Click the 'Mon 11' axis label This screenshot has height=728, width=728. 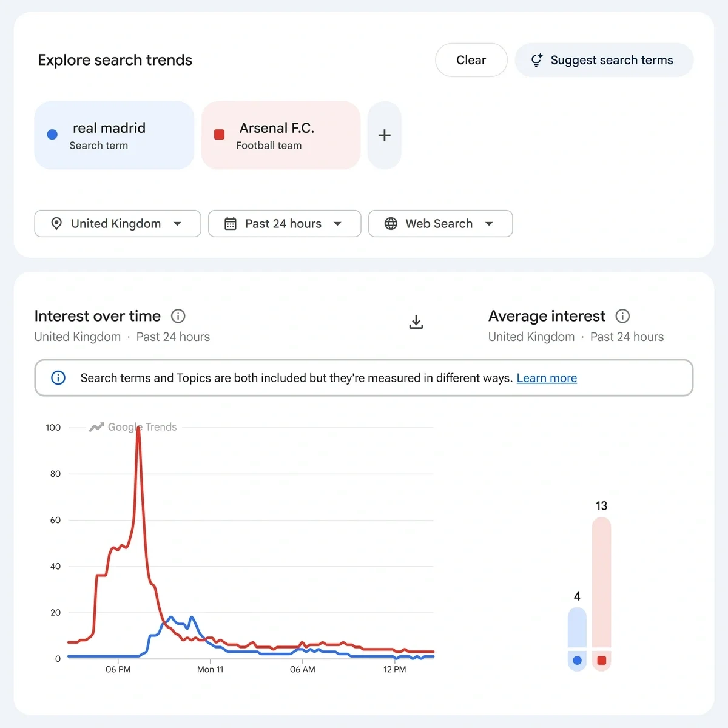point(211,669)
